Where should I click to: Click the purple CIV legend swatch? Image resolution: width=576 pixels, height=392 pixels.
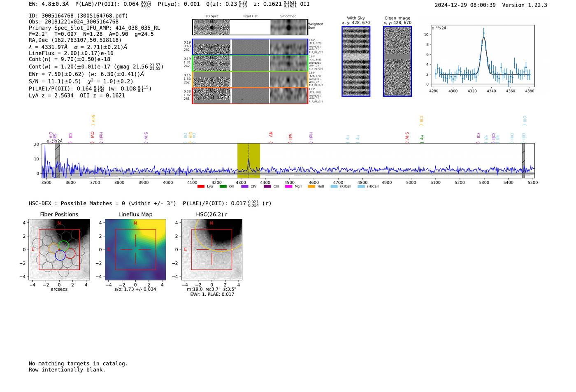(x=245, y=186)
